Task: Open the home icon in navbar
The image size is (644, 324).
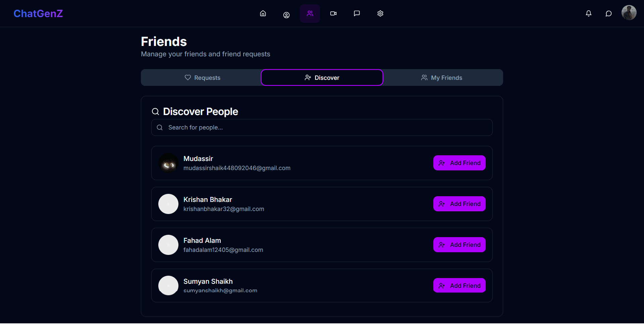Action: pos(263,13)
